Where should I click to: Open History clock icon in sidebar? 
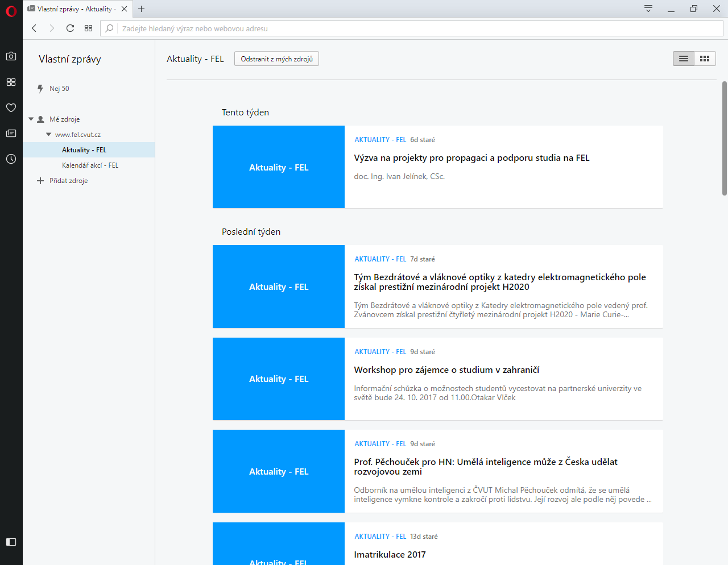11,159
